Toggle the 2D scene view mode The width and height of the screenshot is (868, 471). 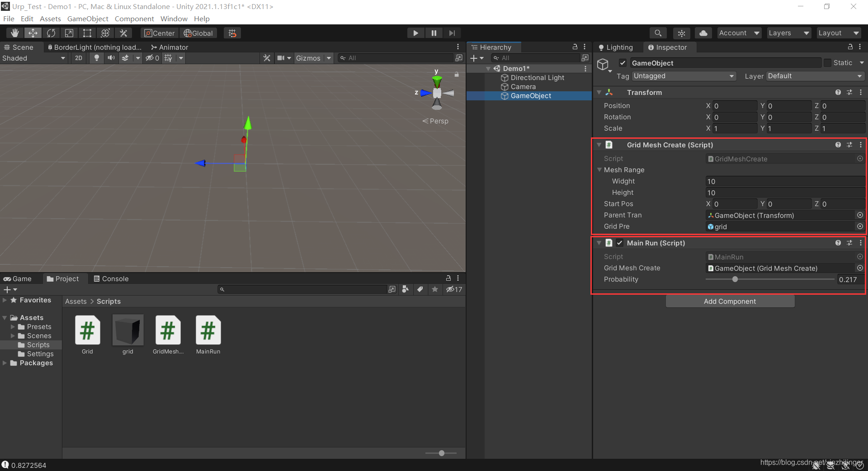click(79, 58)
